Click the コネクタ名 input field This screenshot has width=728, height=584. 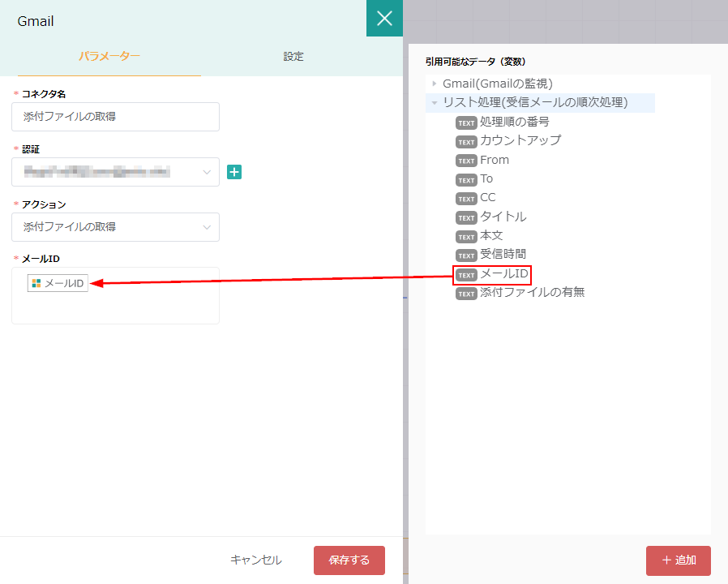[x=115, y=117]
